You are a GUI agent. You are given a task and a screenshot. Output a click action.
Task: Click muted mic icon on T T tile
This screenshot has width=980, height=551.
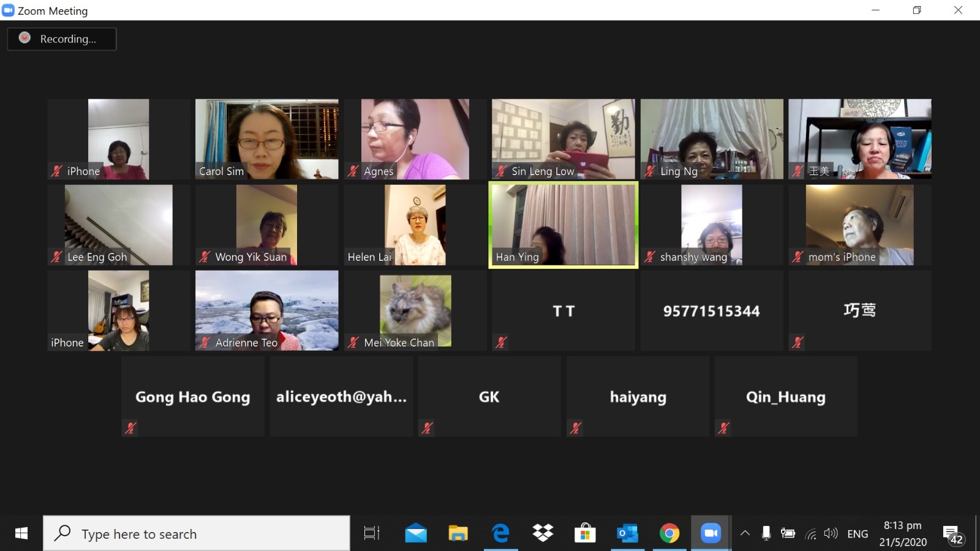501,343
